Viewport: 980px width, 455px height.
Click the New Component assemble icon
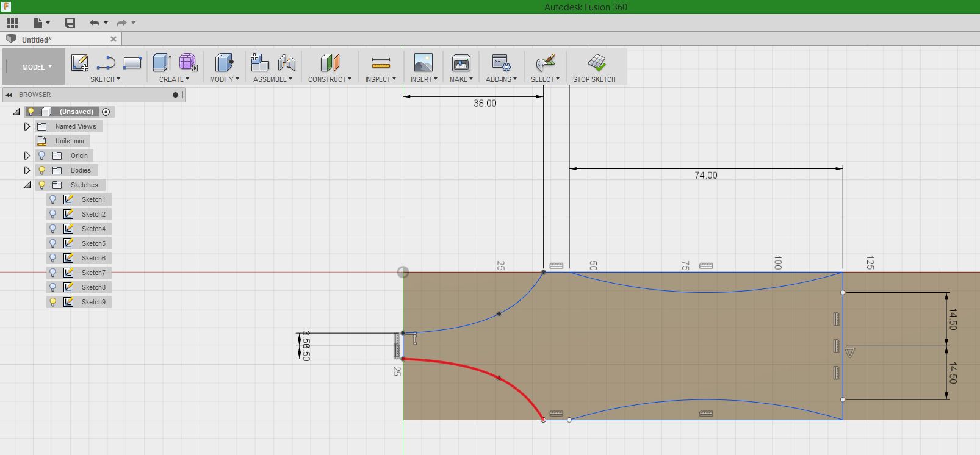tap(260, 62)
